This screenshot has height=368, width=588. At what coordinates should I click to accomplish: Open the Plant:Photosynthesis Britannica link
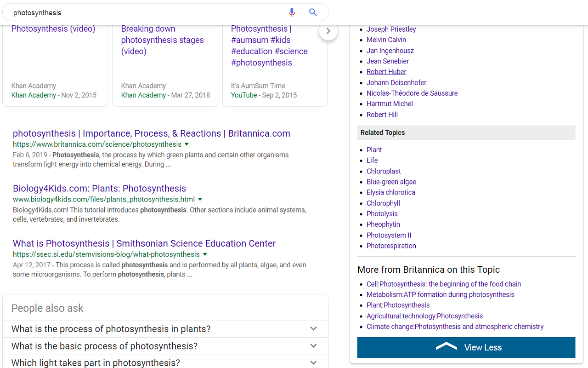pyautogui.click(x=398, y=305)
